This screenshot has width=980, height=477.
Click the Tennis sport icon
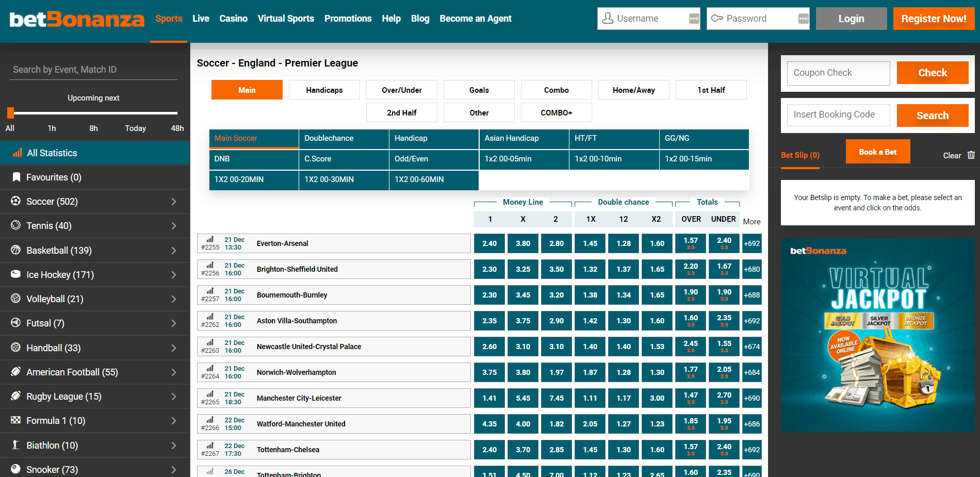pos(16,225)
